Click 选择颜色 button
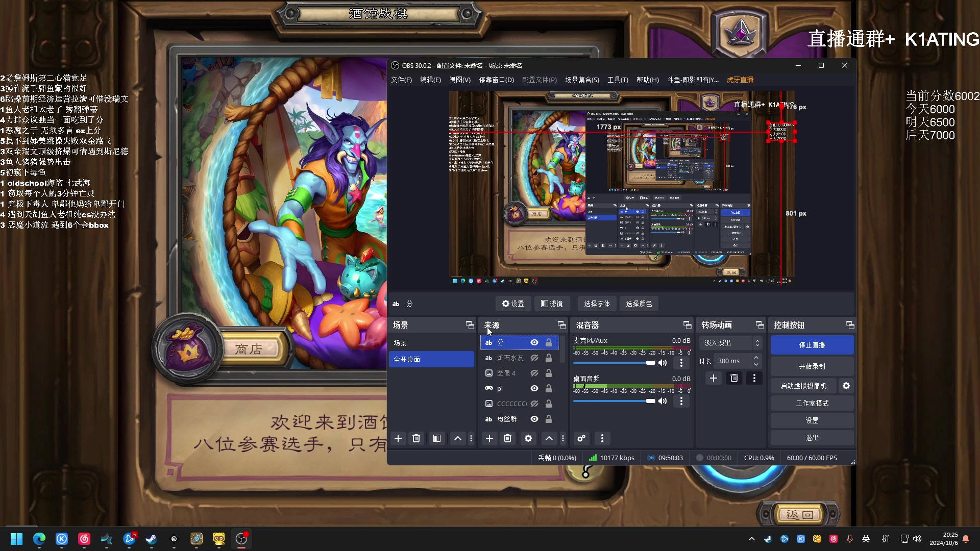Image resolution: width=980 pixels, height=551 pixels. [639, 304]
